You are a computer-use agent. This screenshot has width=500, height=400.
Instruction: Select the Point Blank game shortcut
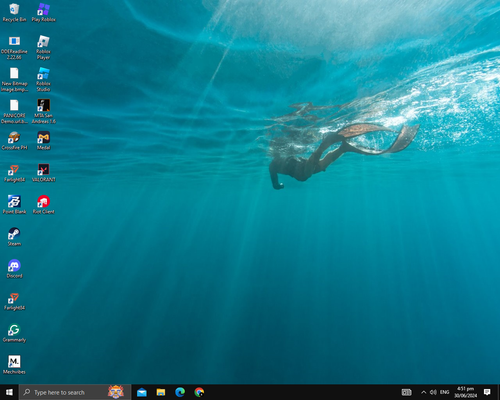point(14,205)
